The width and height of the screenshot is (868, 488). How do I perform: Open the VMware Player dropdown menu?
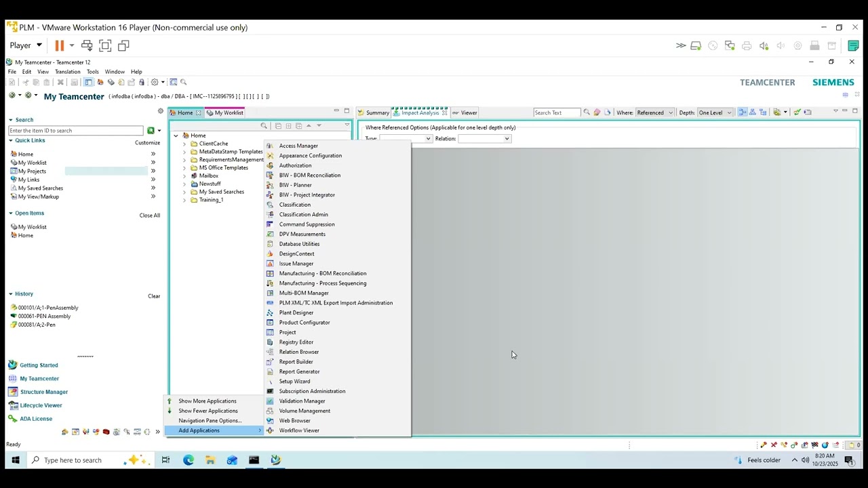(26, 45)
